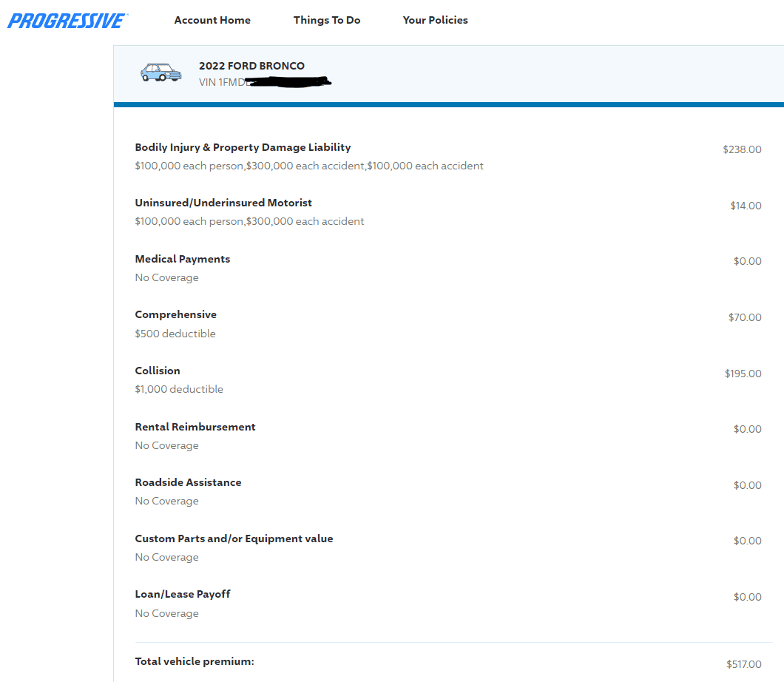Select Uninsured/Underinsured Motorist label

223,203
